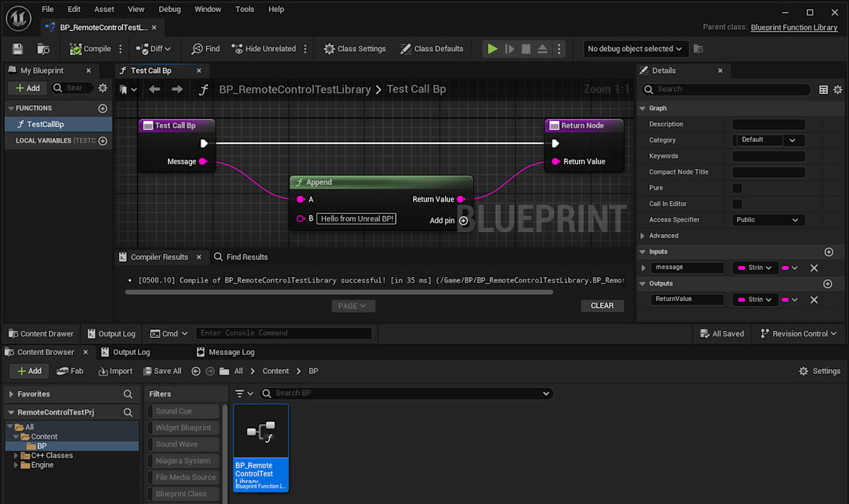Click the Stop playback button

click(x=526, y=49)
